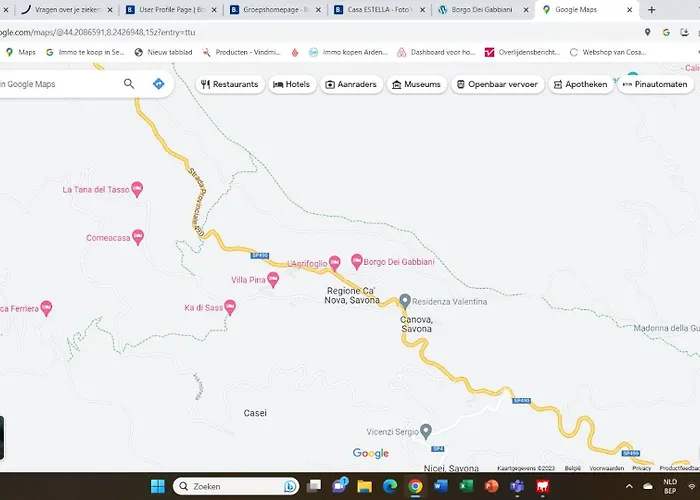Open the Dashboard voor ho... bookmark
The width and height of the screenshot is (700, 500).
(436, 52)
